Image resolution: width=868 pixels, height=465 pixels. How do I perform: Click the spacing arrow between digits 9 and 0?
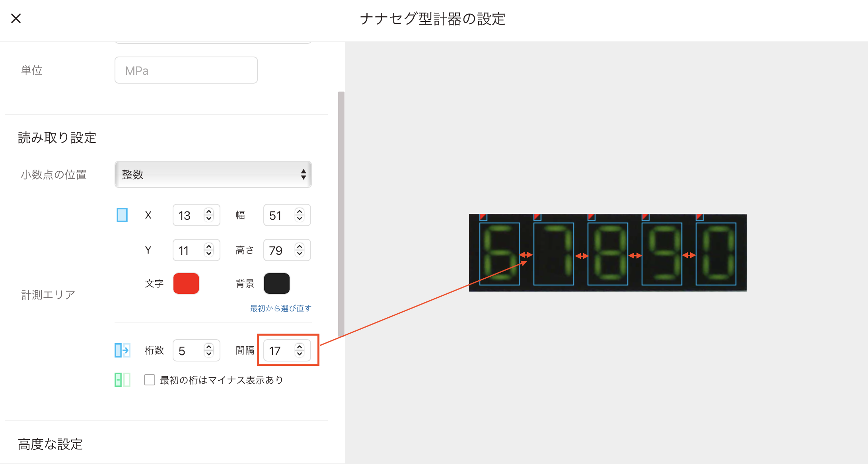coord(689,255)
